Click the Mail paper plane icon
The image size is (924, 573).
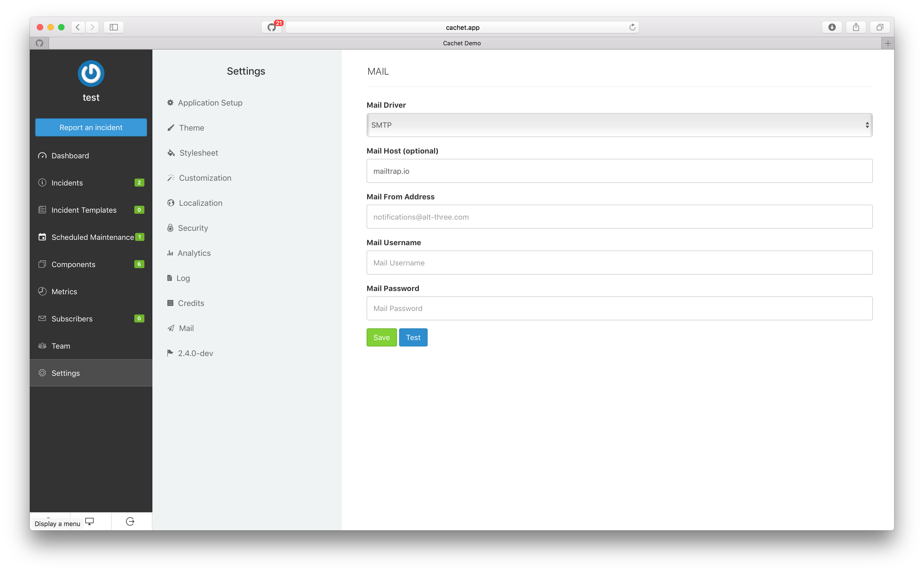171,328
